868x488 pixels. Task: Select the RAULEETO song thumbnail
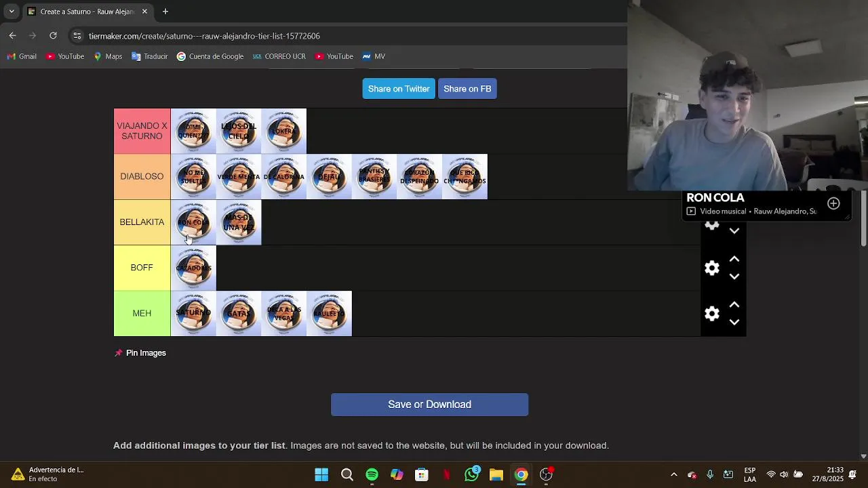pos(329,313)
